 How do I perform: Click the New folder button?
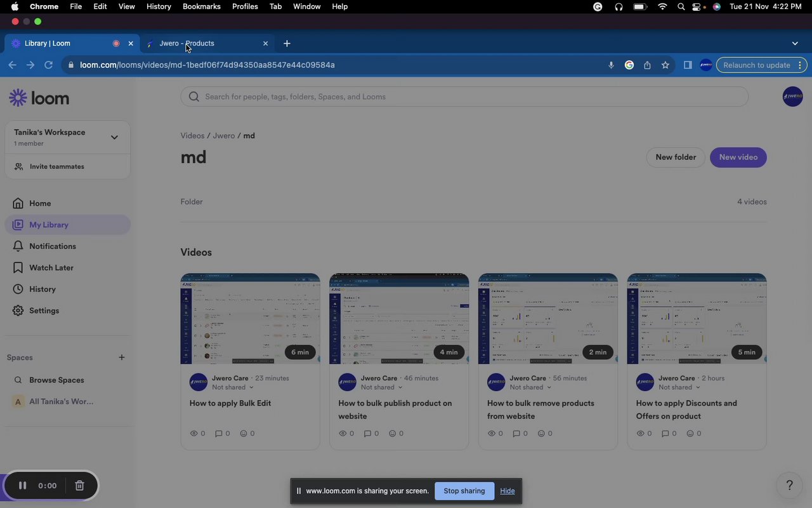click(676, 157)
